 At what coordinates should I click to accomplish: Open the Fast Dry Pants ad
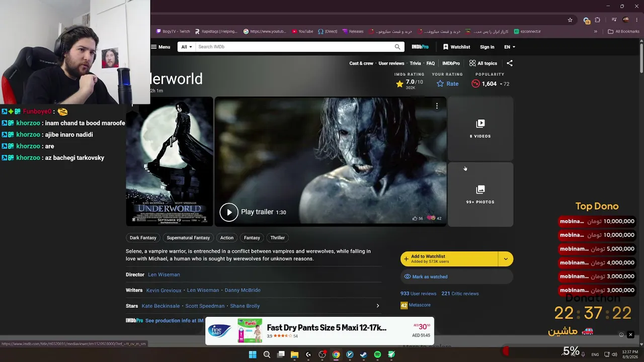point(319,331)
